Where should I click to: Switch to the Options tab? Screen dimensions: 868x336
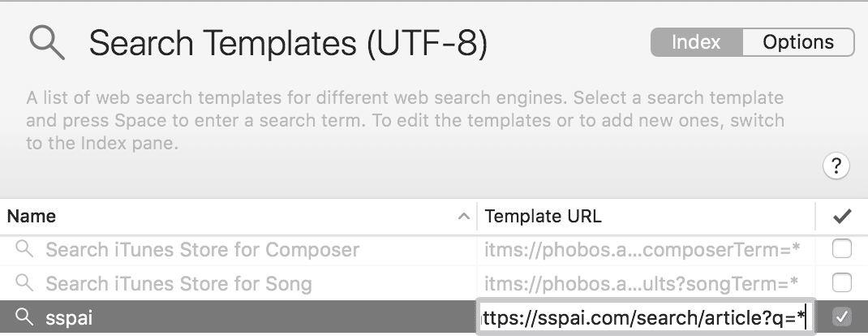coord(798,42)
